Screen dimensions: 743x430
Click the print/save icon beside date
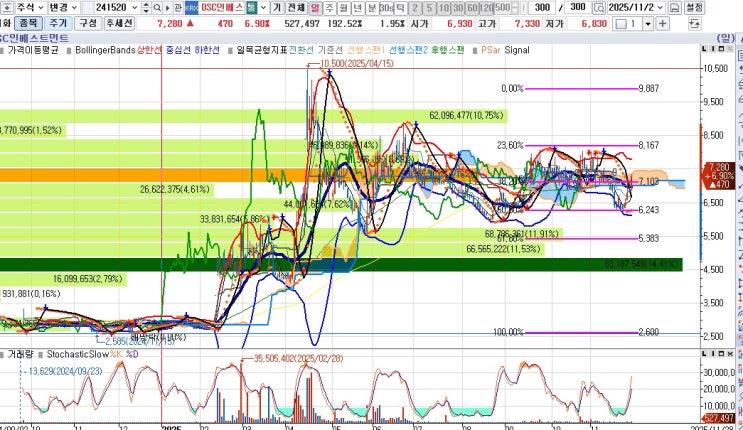pos(674,8)
